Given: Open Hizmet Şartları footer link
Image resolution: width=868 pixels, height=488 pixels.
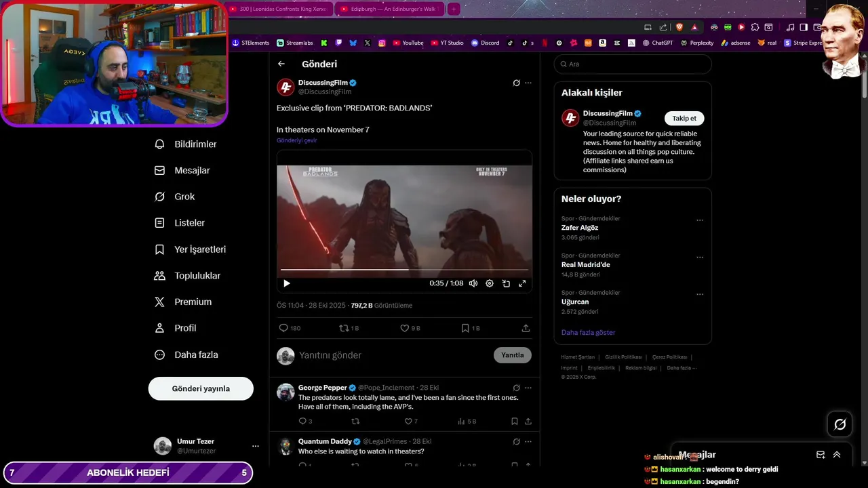Looking at the screenshot, I should click(578, 357).
